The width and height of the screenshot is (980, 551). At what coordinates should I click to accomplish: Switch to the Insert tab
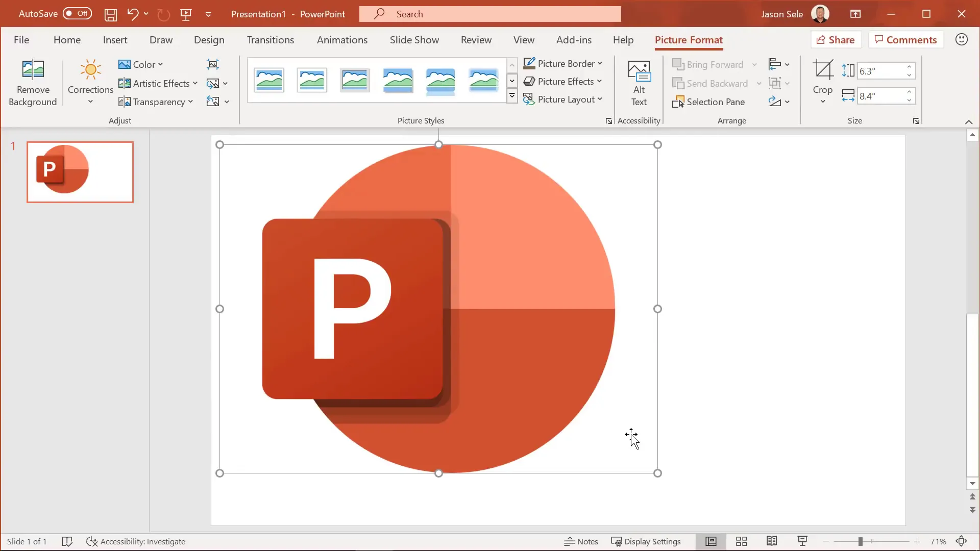tap(115, 40)
